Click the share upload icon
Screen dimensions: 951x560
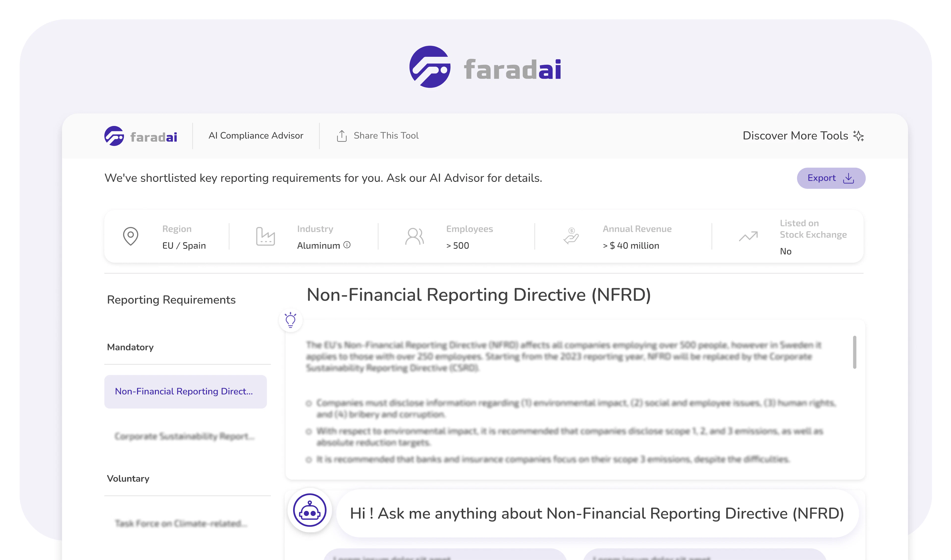342,136
